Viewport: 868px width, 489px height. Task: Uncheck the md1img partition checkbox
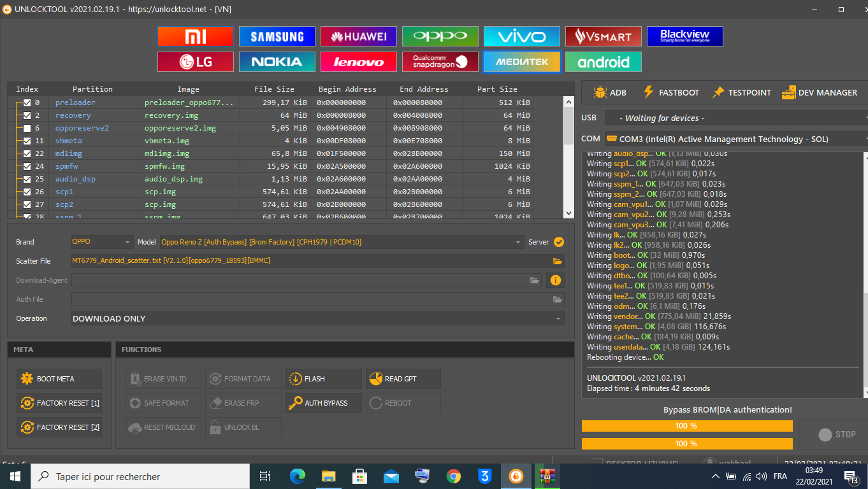[27, 153]
